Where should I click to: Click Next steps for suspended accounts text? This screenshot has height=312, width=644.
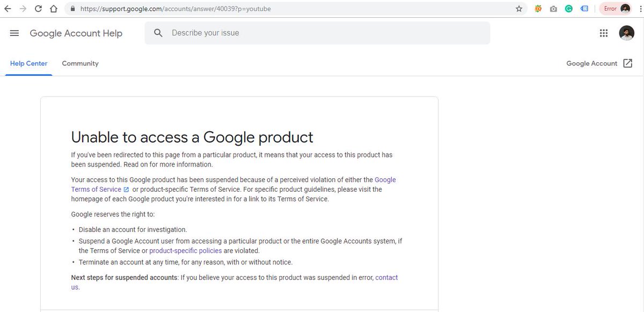tap(124, 278)
